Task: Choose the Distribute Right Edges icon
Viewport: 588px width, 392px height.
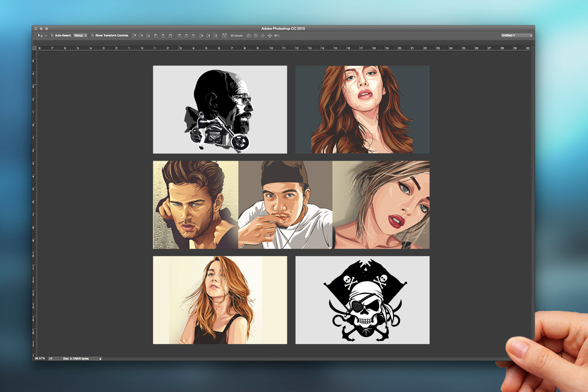Action: pos(215,36)
